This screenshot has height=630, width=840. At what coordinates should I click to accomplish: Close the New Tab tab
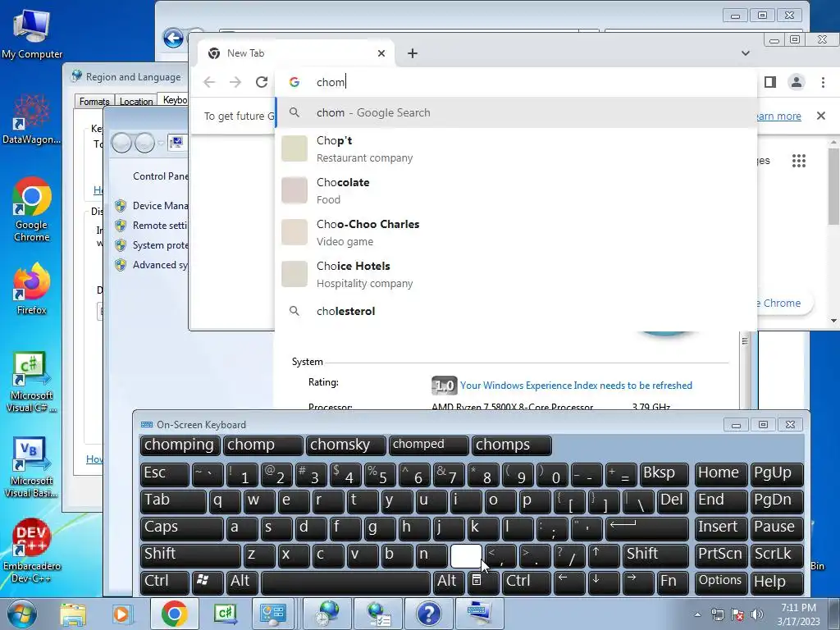tap(381, 53)
